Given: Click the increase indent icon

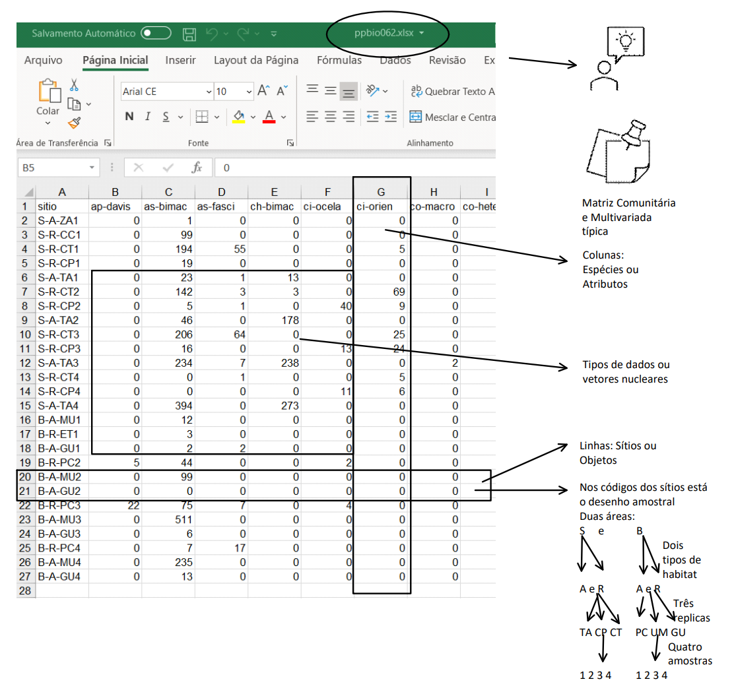Looking at the screenshot, I should point(391,117).
